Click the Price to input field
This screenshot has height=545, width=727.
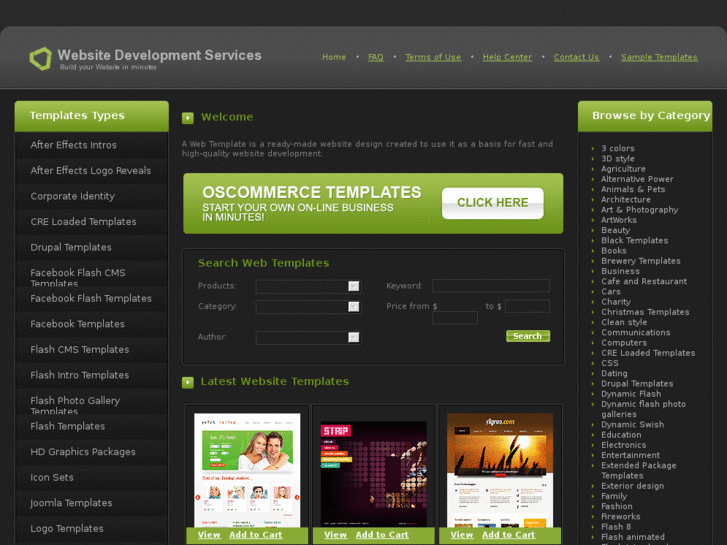[x=528, y=306]
